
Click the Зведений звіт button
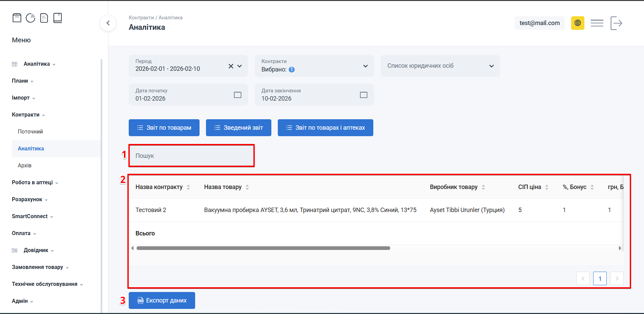click(x=238, y=128)
